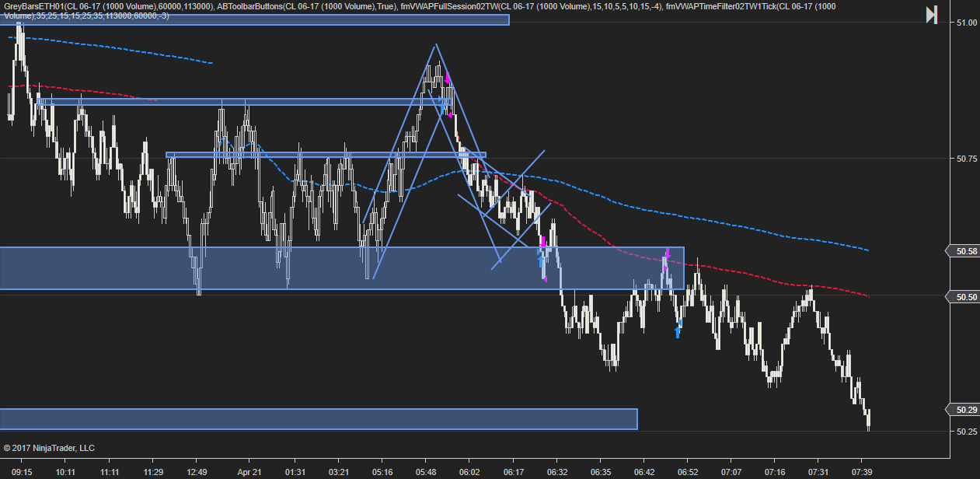Click the 07:31 time axis label
Viewport: 980px width, 479px height.
818,472
